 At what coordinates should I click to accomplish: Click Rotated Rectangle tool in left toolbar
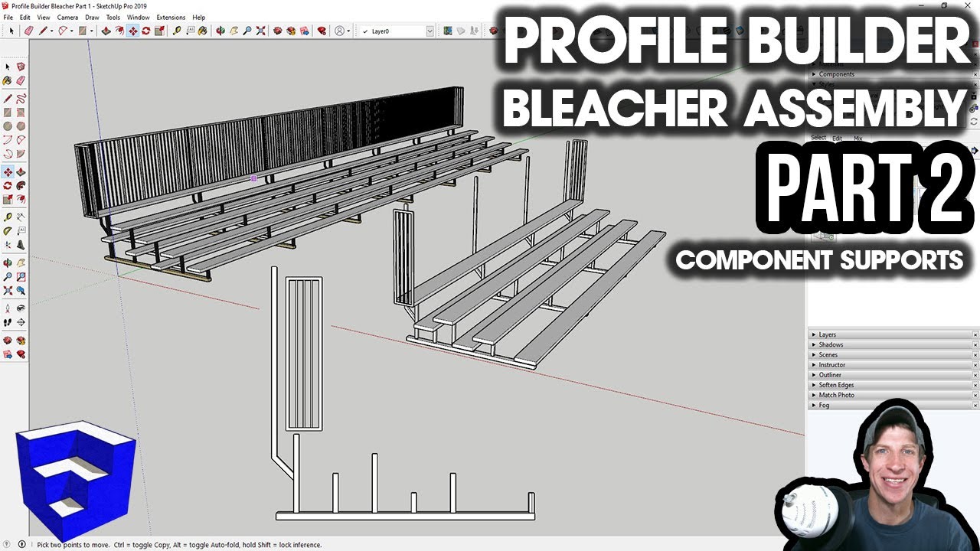pyautogui.click(x=21, y=112)
